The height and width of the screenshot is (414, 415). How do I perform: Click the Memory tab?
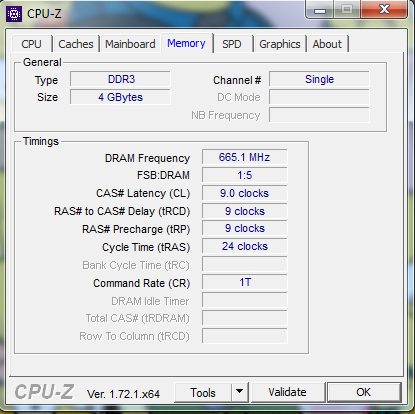tap(187, 43)
